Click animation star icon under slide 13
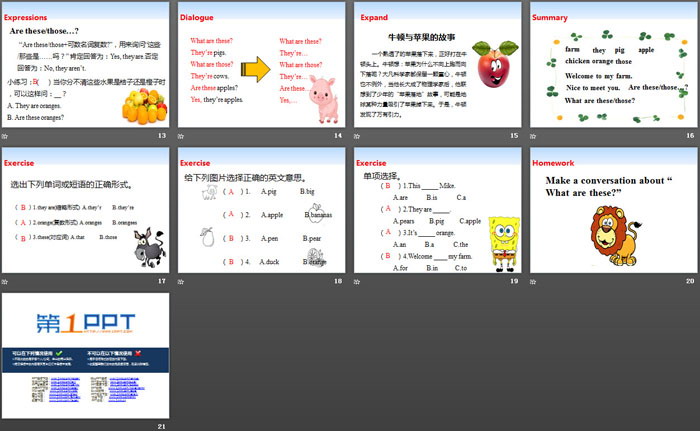 pyautogui.click(x=4, y=136)
